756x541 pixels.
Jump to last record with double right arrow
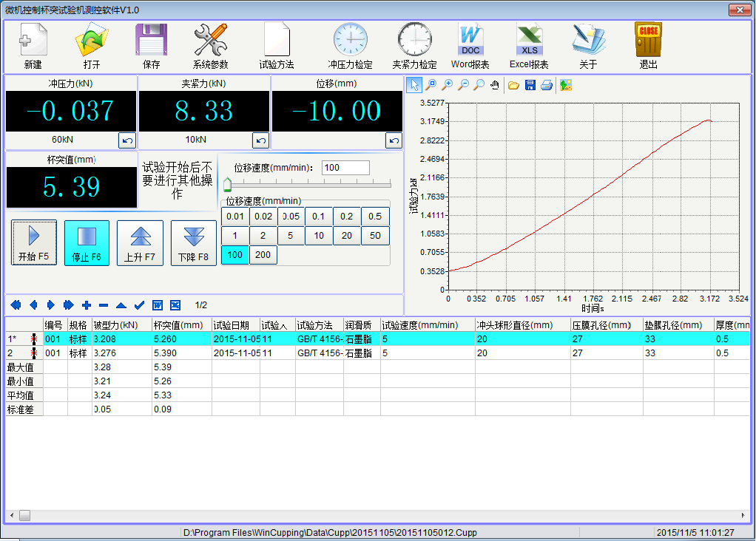pos(69,305)
